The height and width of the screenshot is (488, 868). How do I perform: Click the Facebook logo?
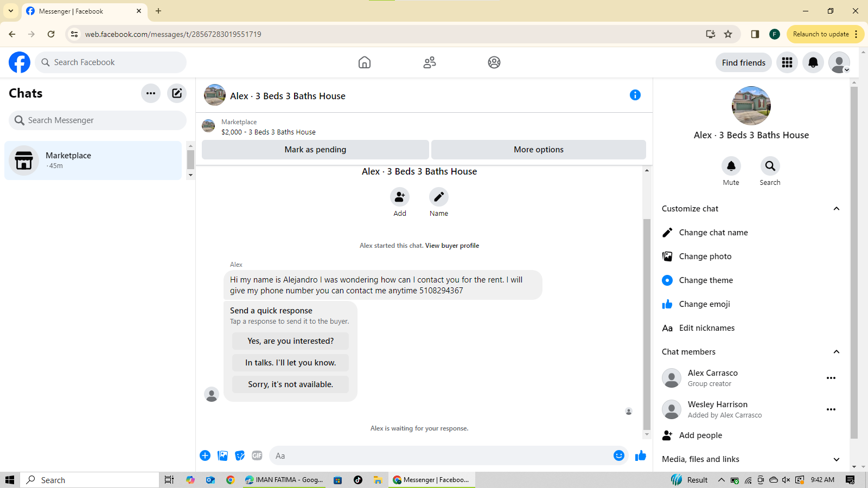point(20,62)
